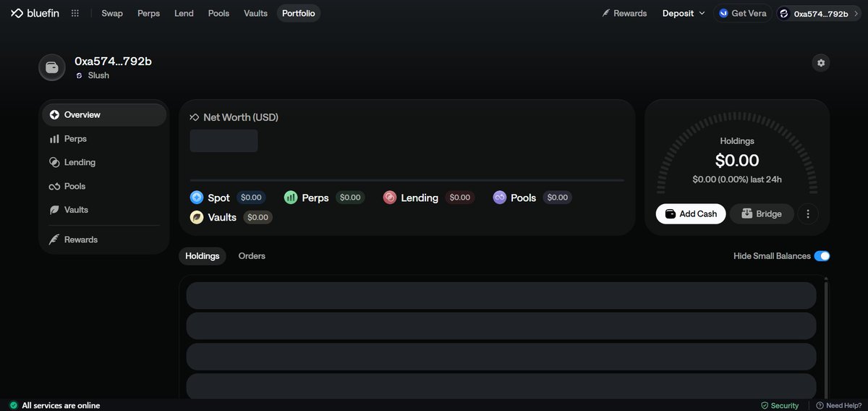The image size is (868, 411).
Task: Click the All services are online status
Action: click(x=55, y=405)
